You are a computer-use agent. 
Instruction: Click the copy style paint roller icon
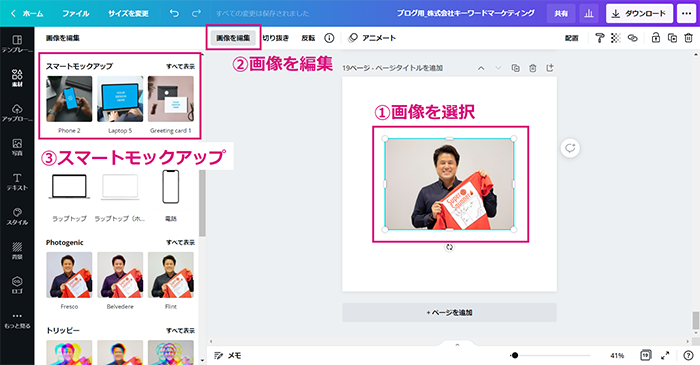(x=600, y=38)
